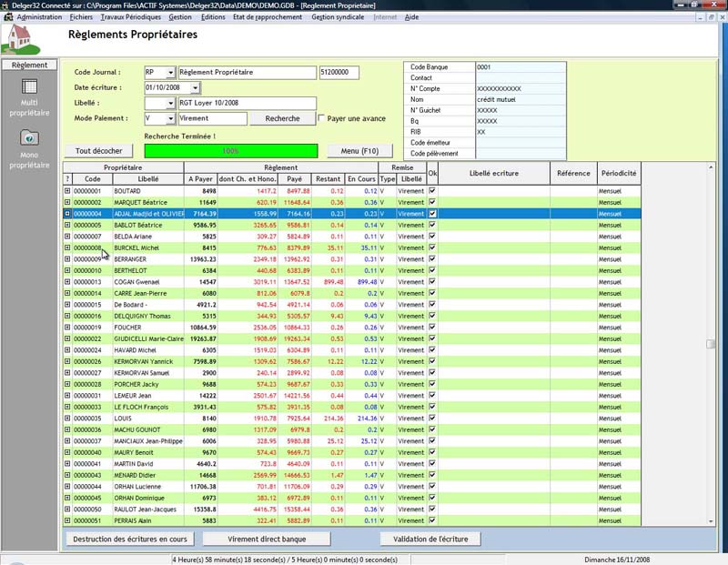Uncheck Ok box for BURCKEL Michel
The height and width of the screenshot is (565, 728).
tap(432, 247)
